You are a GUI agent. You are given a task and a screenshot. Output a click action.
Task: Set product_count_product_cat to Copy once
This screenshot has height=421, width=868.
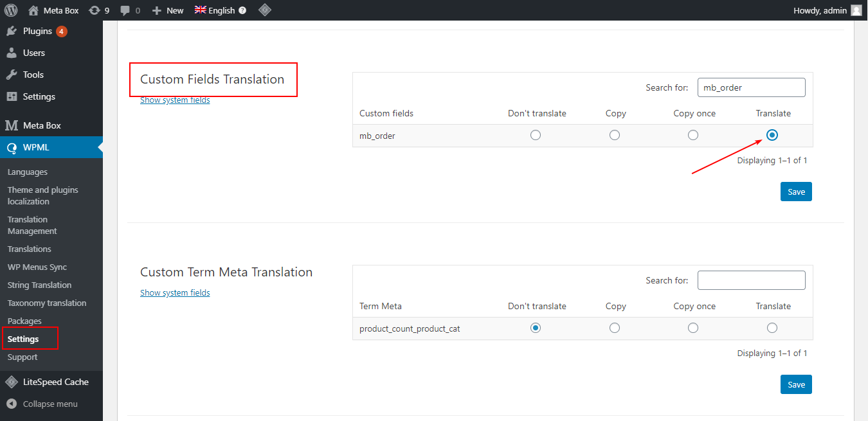pyautogui.click(x=692, y=328)
